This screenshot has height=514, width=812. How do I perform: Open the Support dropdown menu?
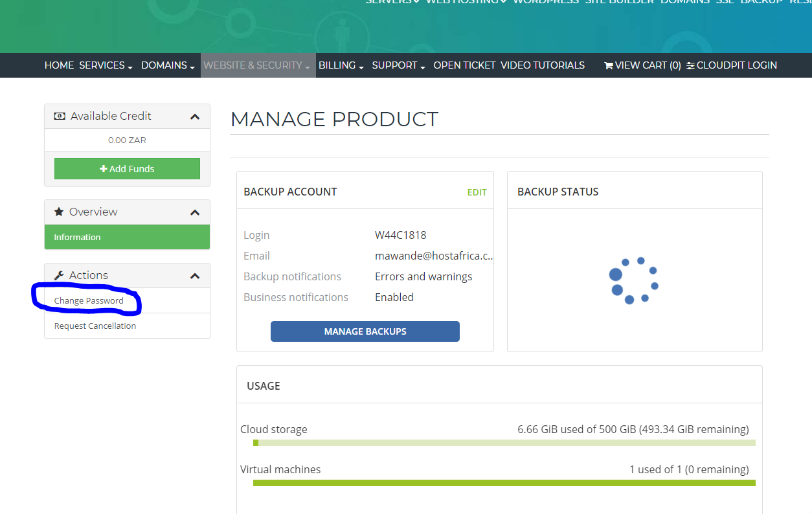click(x=398, y=65)
